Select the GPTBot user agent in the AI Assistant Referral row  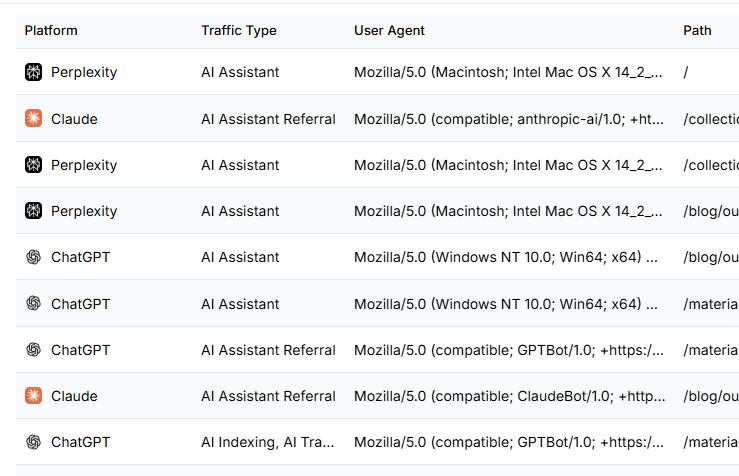tap(509, 350)
